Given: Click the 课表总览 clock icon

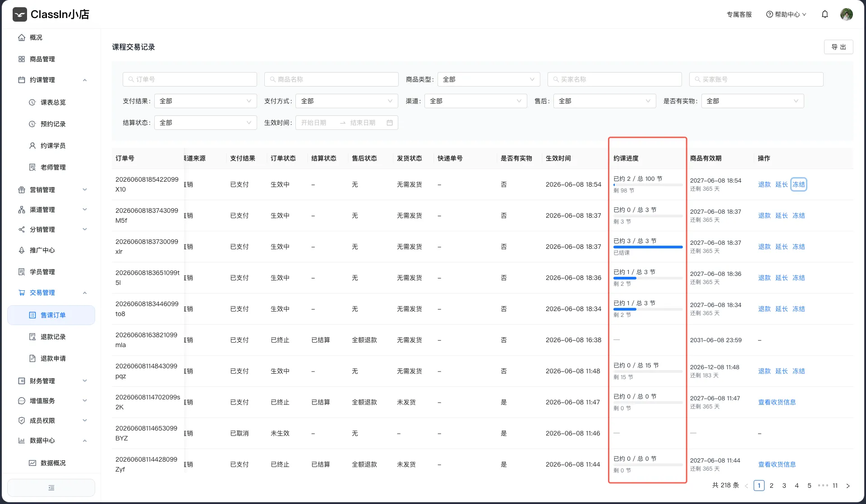Looking at the screenshot, I should [32, 102].
